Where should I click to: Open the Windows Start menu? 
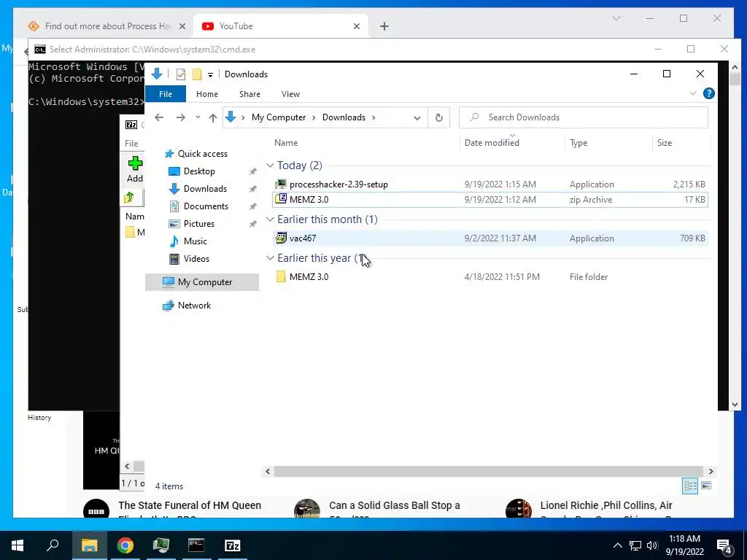pyautogui.click(x=18, y=545)
